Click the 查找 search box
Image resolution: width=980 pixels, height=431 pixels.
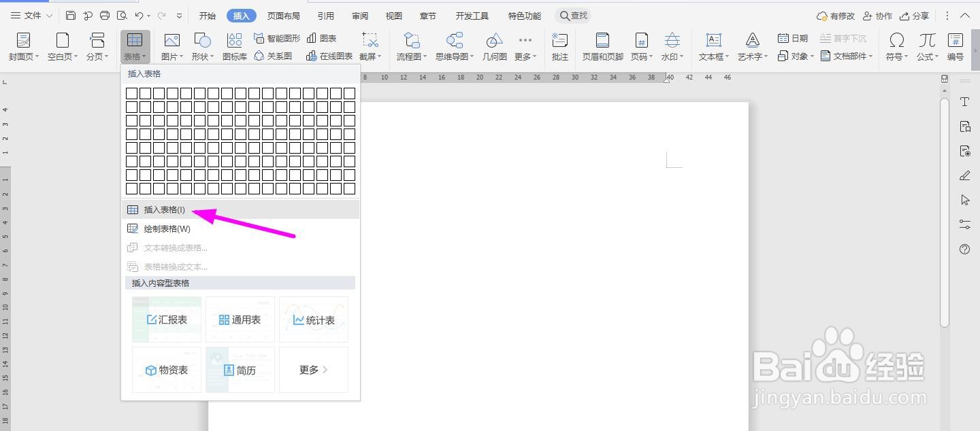[x=574, y=16]
